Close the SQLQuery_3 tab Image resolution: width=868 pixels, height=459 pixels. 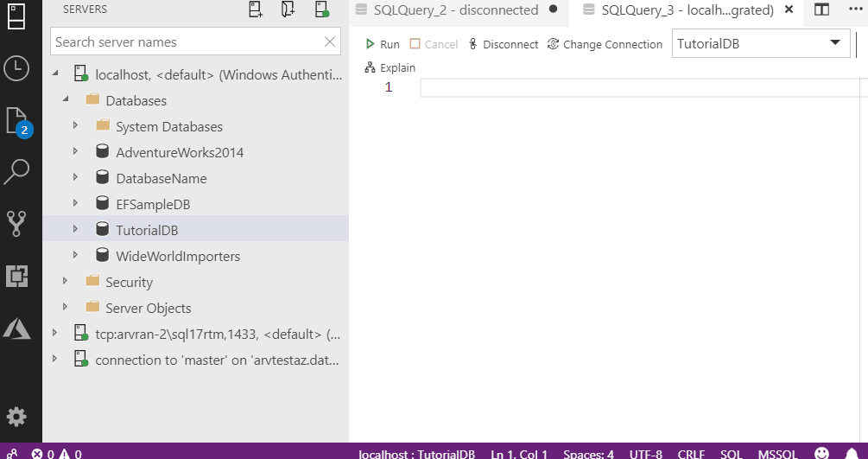coord(788,10)
